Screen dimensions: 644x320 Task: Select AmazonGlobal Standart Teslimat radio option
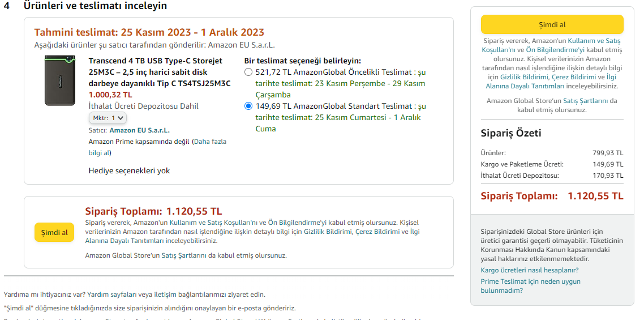pos(248,106)
